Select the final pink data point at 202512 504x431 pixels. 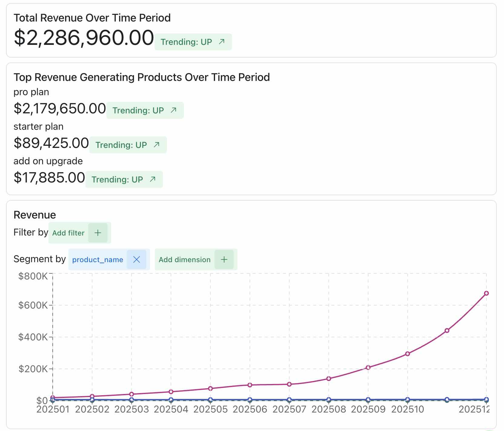[487, 293]
